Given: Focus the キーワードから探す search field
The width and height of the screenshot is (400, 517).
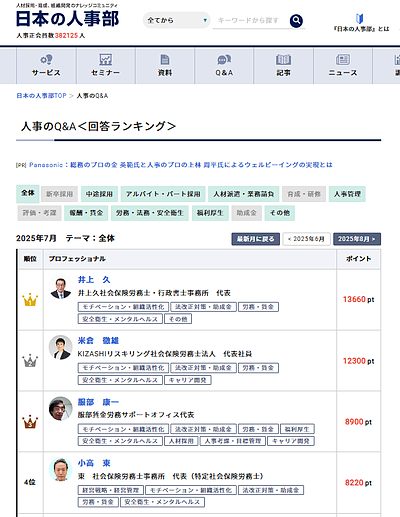Looking at the screenshot, I should click(x=250, y=21).
